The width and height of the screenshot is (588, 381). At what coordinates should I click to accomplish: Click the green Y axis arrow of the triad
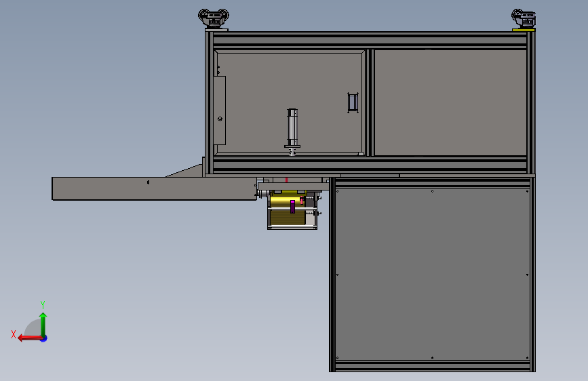pos(43,325)
